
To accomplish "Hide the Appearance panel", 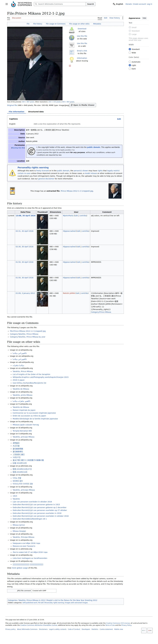I will 144,18.
